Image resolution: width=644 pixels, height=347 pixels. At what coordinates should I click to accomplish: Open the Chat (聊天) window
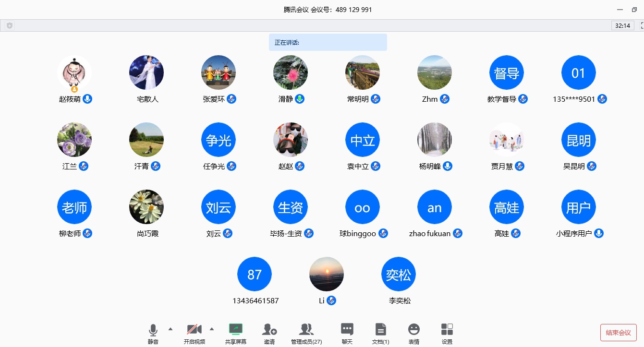coord(347,330)
